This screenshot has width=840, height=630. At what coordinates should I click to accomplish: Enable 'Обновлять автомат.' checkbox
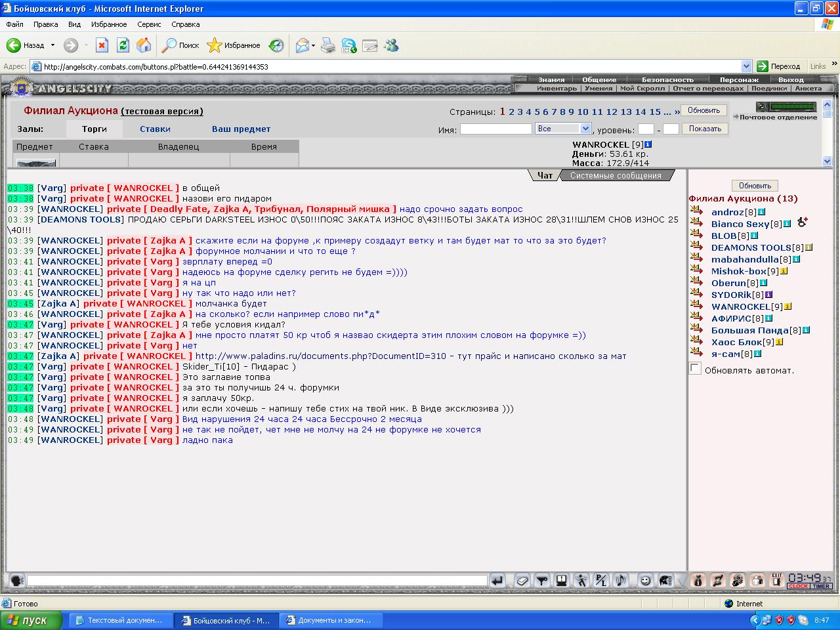pyautogui.click(x=695, y=369)
